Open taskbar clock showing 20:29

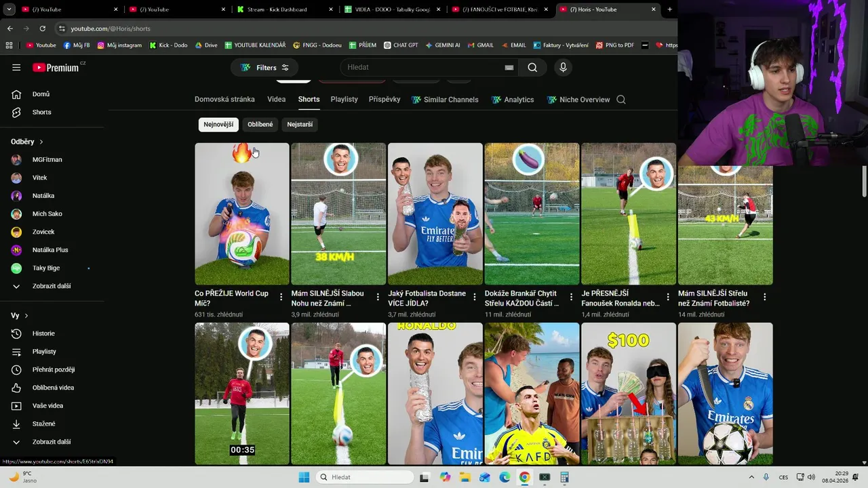835,477
